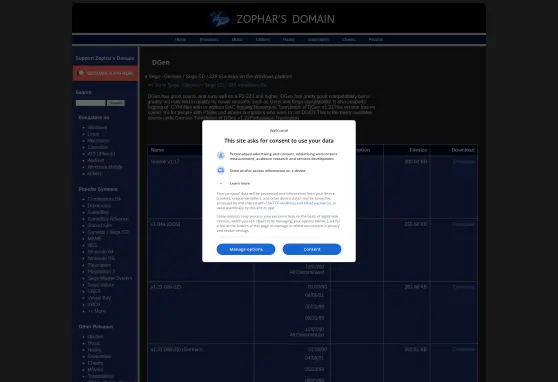The width and height of the screenshot is (558, 382).
Task: Click the Become a Patron button
Action: (x=105, y=73)
